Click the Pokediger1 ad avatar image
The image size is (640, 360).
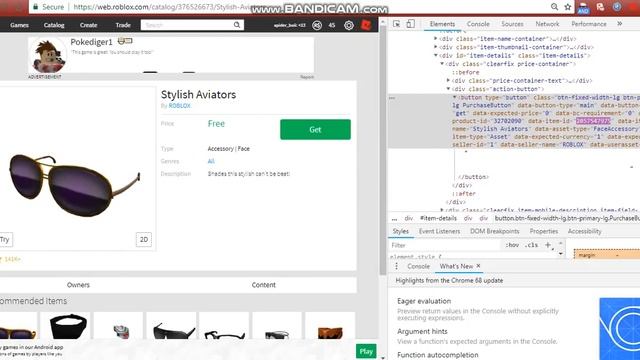48,56
